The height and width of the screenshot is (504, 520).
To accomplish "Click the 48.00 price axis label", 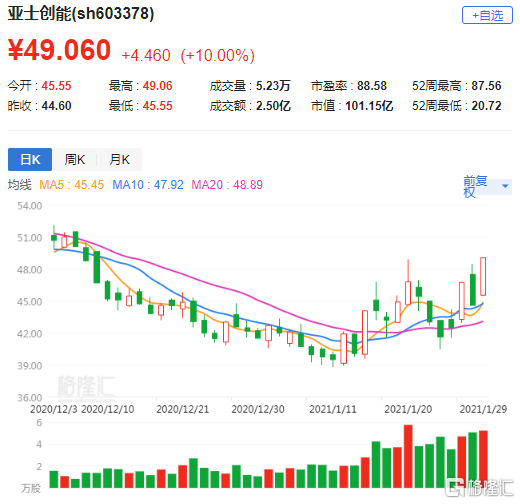I will [30, 270].
